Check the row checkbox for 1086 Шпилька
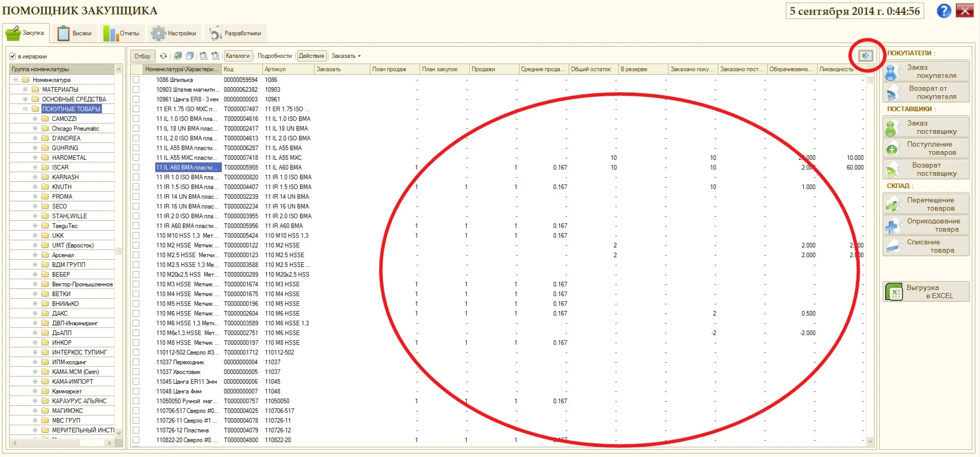Screen dimensions: 980x457 point(136,79)
